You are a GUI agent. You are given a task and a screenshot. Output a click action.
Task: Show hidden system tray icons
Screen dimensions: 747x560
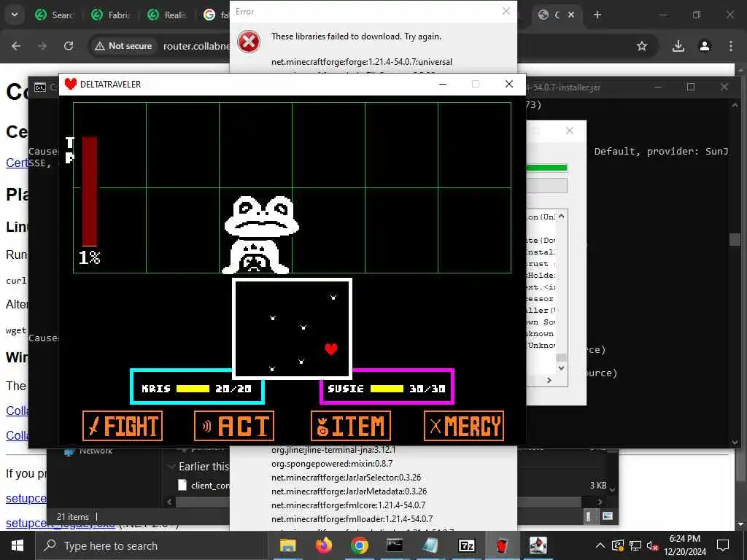pos(600,545)
